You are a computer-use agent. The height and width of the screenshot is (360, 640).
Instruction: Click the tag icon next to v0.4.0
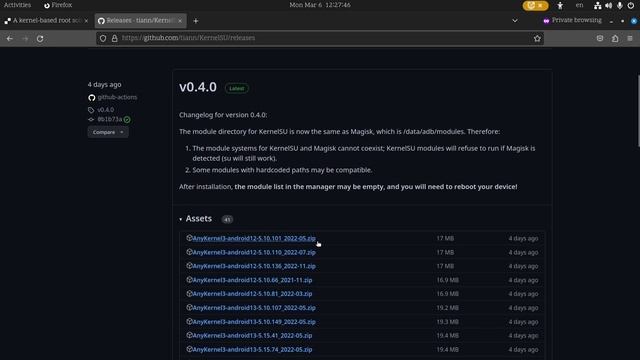coord(91,110)
